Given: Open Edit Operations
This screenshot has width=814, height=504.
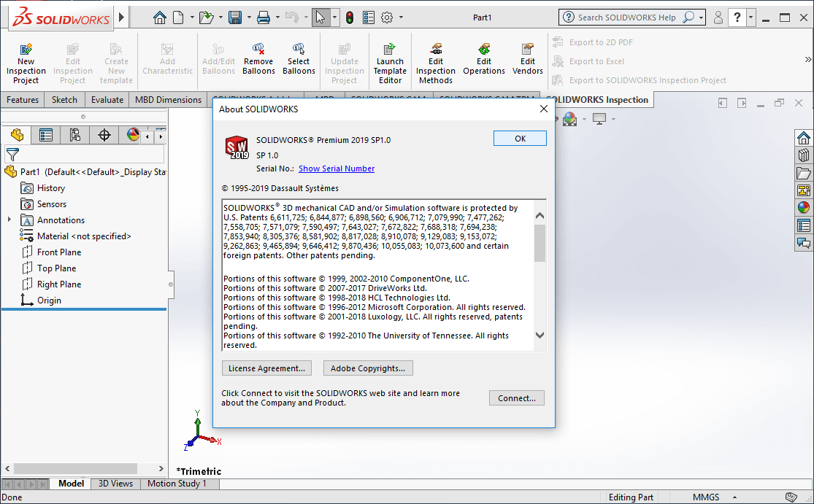Looking at the screenshot, I should 484,59.
